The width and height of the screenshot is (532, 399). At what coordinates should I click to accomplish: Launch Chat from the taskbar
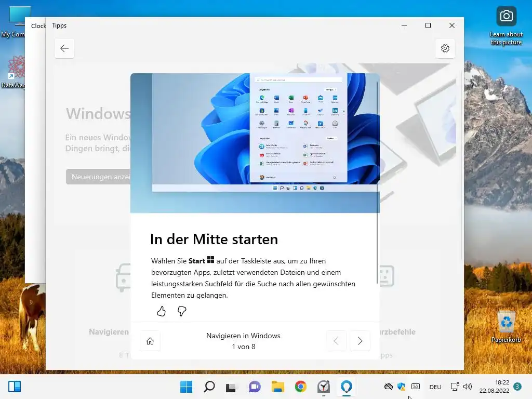(x=255, y=387)
